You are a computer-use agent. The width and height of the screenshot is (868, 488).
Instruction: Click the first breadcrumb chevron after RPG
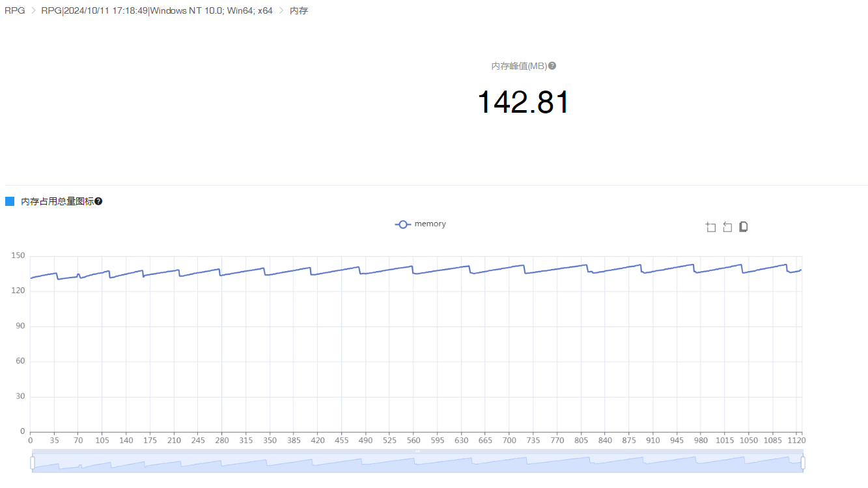coord(33,11)
